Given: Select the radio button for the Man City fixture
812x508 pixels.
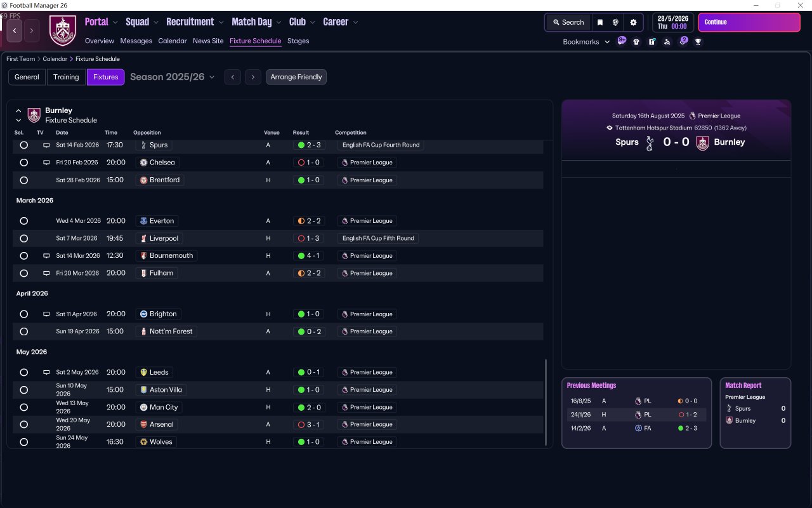Looking at the screenshot, I should coord(24,407).
